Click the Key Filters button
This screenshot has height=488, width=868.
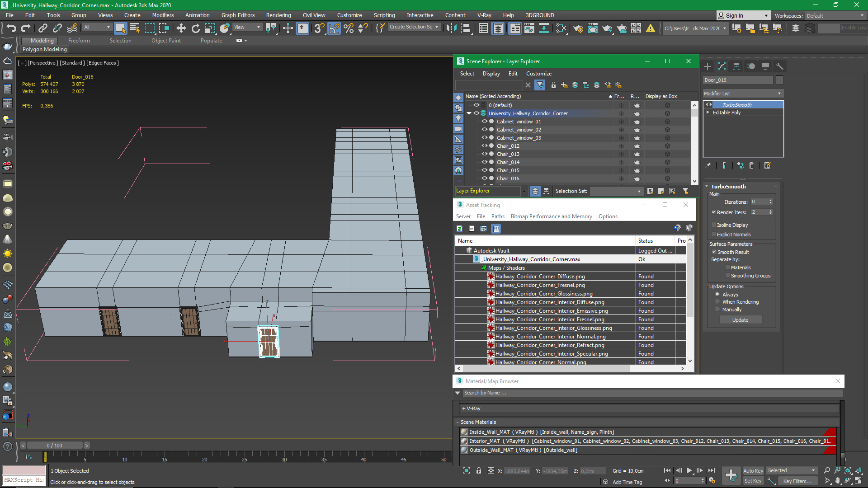click(x=797, y=481)
